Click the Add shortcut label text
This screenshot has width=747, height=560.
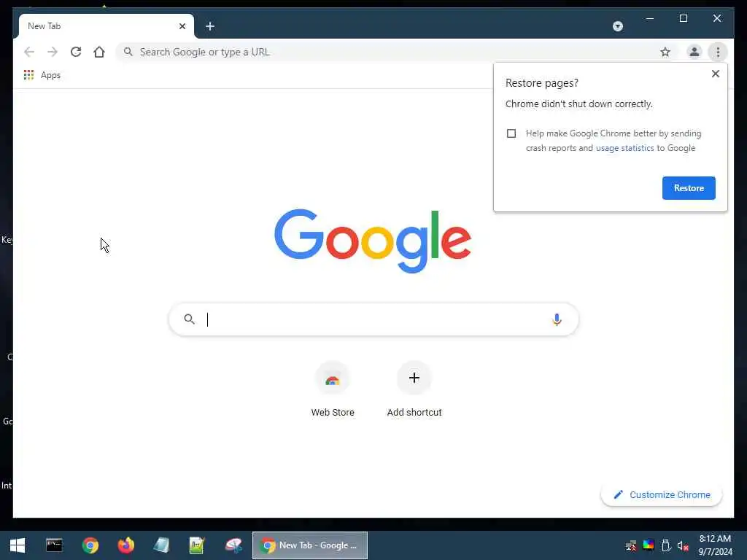click(x=414, y=413)
